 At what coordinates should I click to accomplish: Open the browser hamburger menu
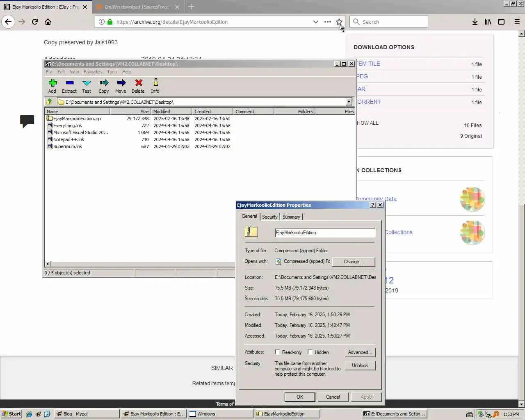[517, 22]
